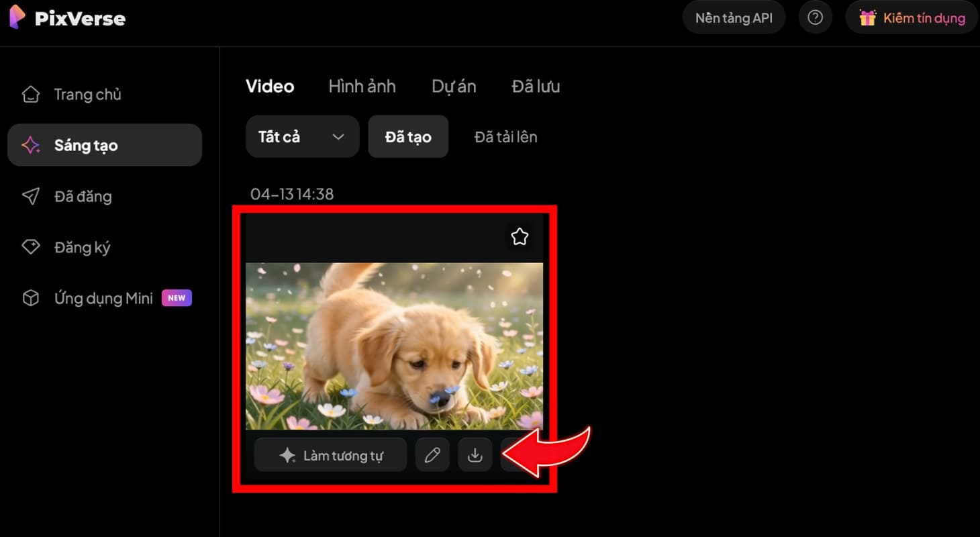This screenshot has height=537, width=980.
Task: Open Nền tảng API
Action: pos(734,17)
